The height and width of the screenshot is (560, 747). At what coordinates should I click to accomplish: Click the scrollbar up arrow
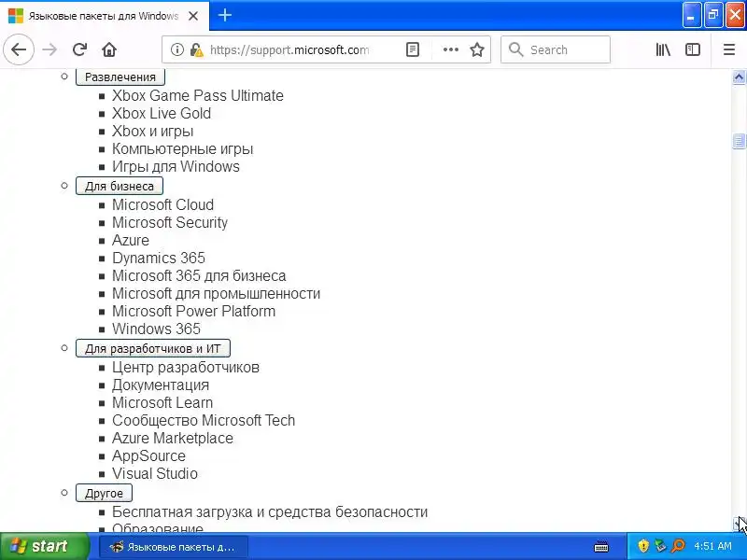point(739,77)
